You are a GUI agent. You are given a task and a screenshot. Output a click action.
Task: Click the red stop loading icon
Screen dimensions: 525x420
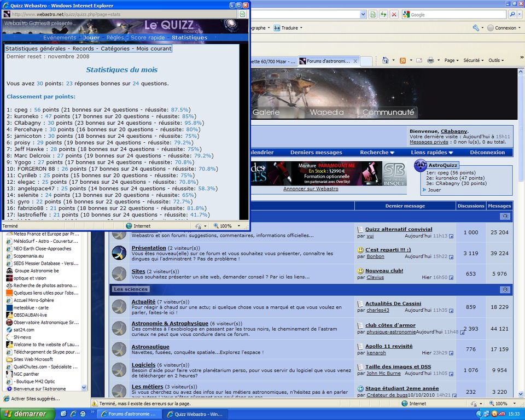[394, 14]
